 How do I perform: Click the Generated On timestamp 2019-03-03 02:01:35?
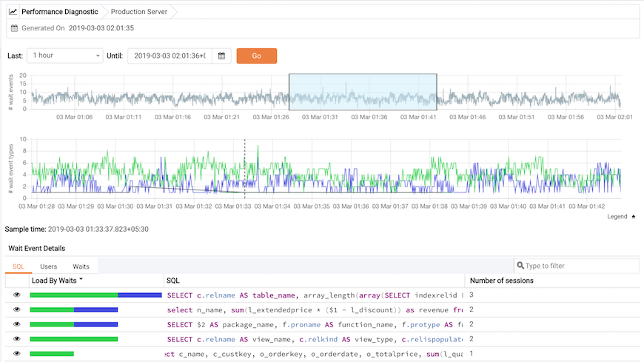click(101, 28)
